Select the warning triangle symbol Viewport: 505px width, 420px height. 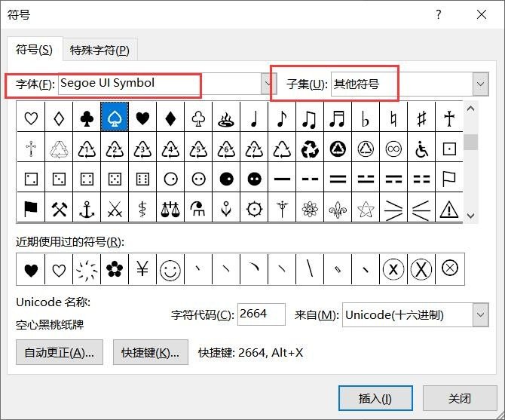[449, 208]
